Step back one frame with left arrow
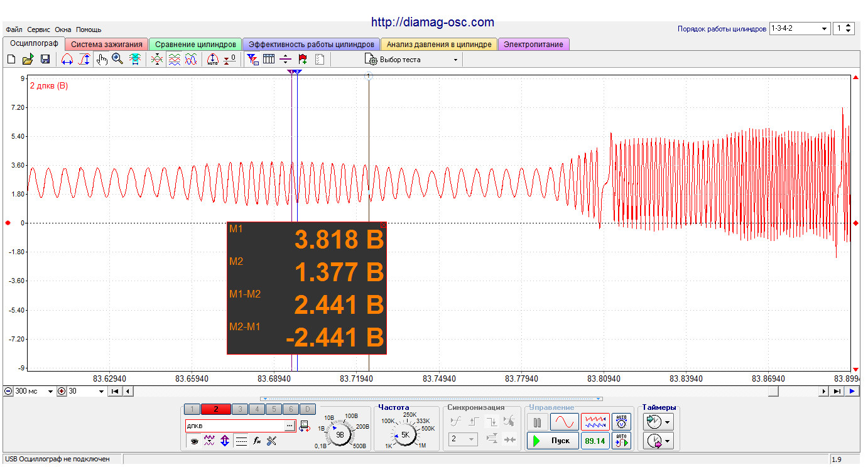The image size is (868, 467). click(127, 391)
